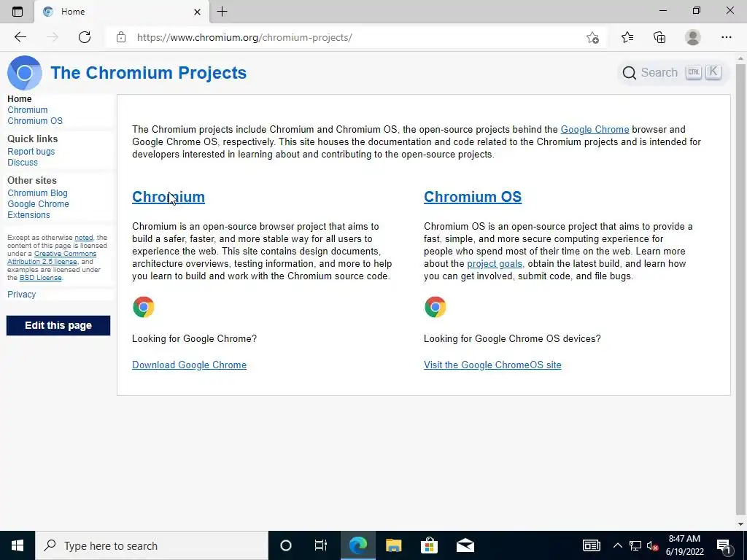Click Microsoft Edge taskbar icon
The height and width of the screenshot is (560, 747).
[357, 545]
